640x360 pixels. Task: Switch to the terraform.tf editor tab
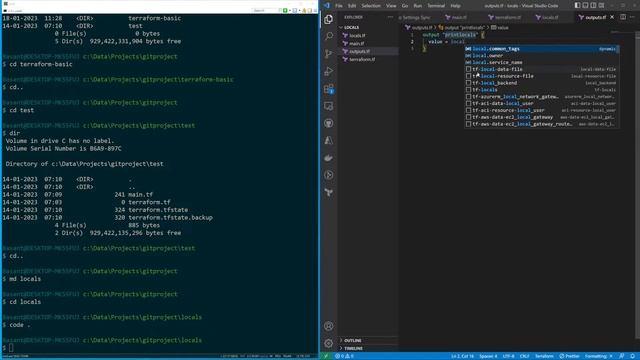[x=504, y=18]
